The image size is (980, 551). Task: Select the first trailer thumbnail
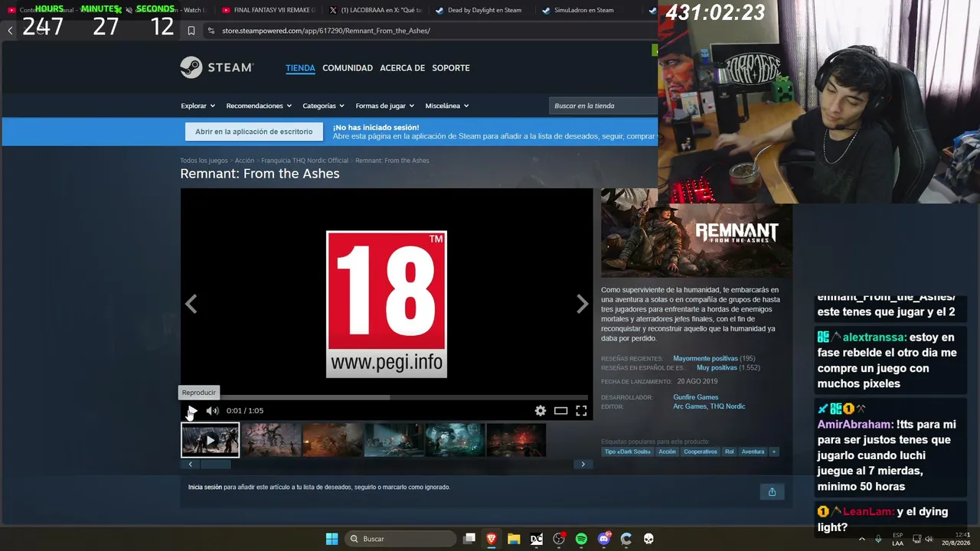click(210, 440)
